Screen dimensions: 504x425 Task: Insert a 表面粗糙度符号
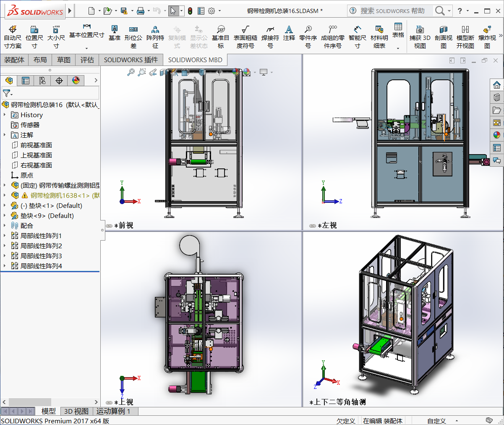coord(245,37)
